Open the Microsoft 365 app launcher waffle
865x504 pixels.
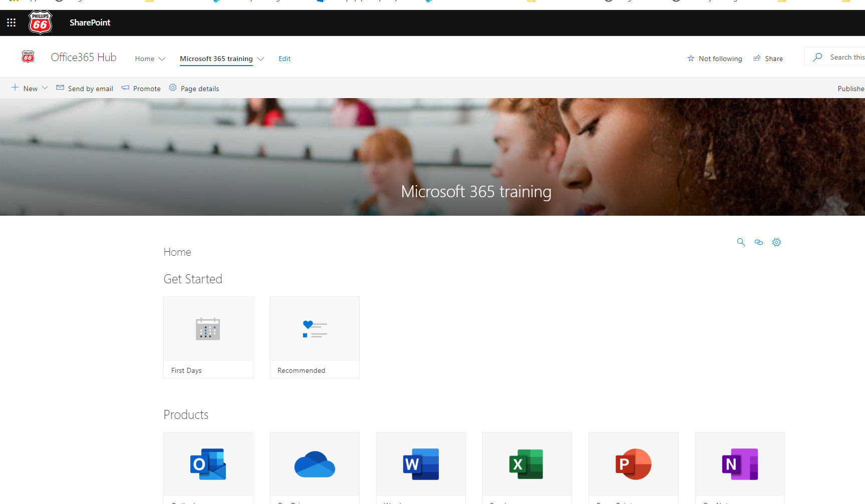pyautogui.click(x=11, y=22)
